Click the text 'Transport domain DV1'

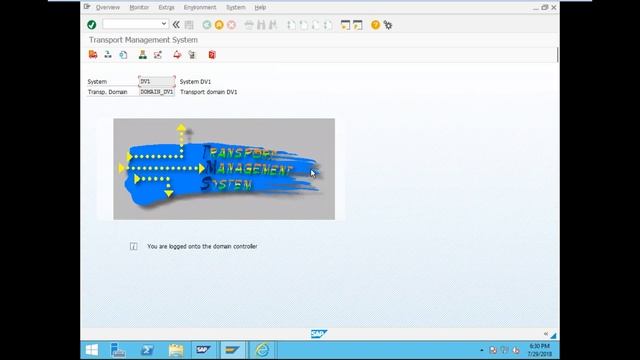tap(209, 92)
